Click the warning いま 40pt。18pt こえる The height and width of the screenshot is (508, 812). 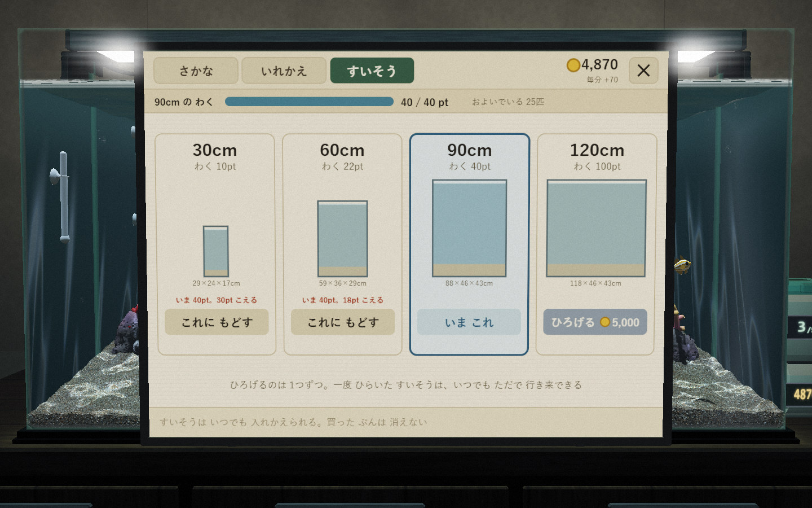pos(342,300)
